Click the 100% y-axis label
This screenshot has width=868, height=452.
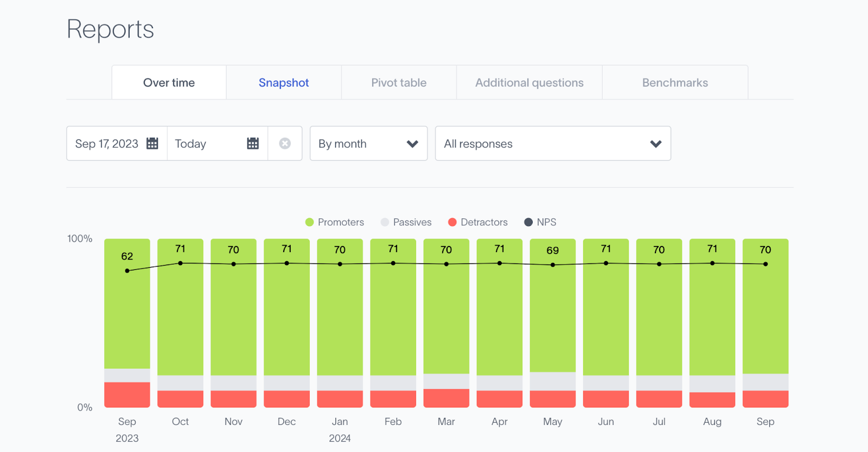80,238
